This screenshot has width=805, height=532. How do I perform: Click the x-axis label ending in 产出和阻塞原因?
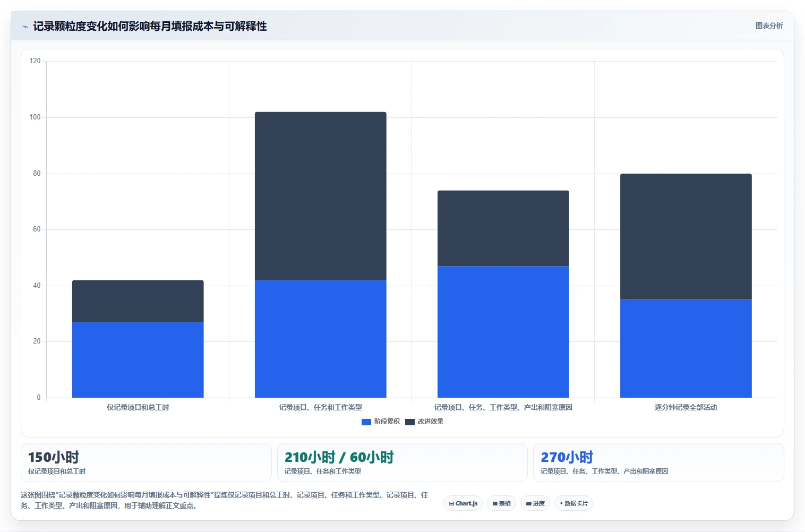point(503,407)
